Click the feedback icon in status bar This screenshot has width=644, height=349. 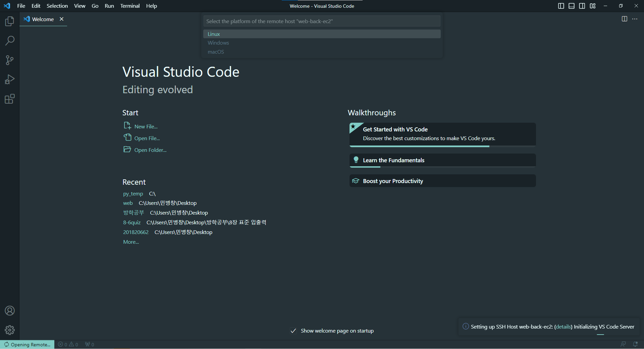(623, 344)
